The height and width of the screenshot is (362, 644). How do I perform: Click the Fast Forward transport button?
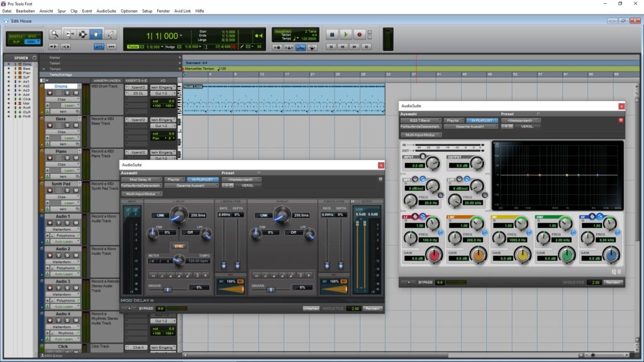point(355,47)
